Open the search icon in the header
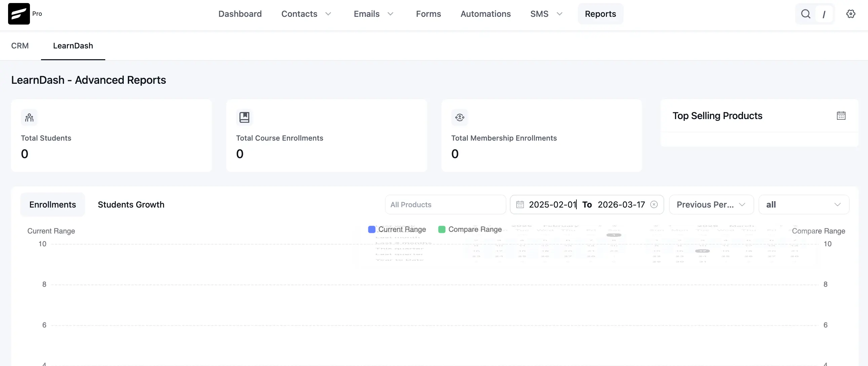This screenshot has width=868, height=366. click(x=806, y=14)
